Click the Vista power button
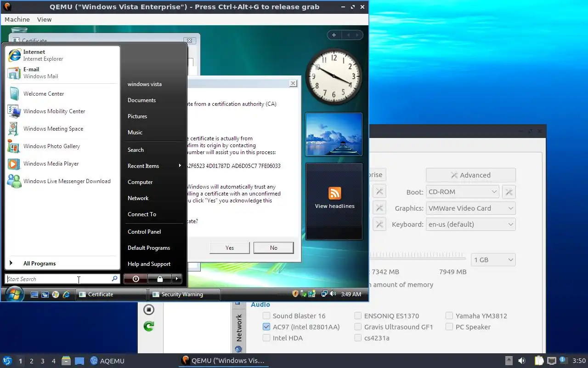This screenshot has width=588, height=368. [136, 279]
